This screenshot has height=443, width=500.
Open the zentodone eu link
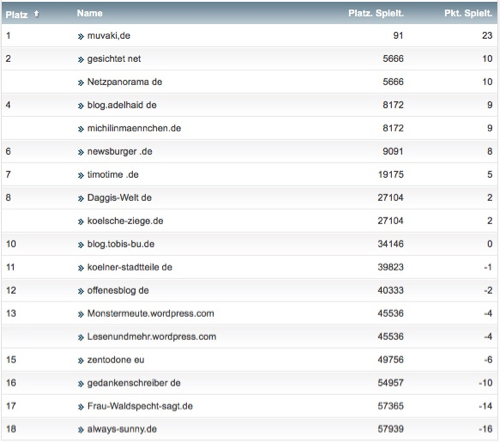click(x=116, y=360)
